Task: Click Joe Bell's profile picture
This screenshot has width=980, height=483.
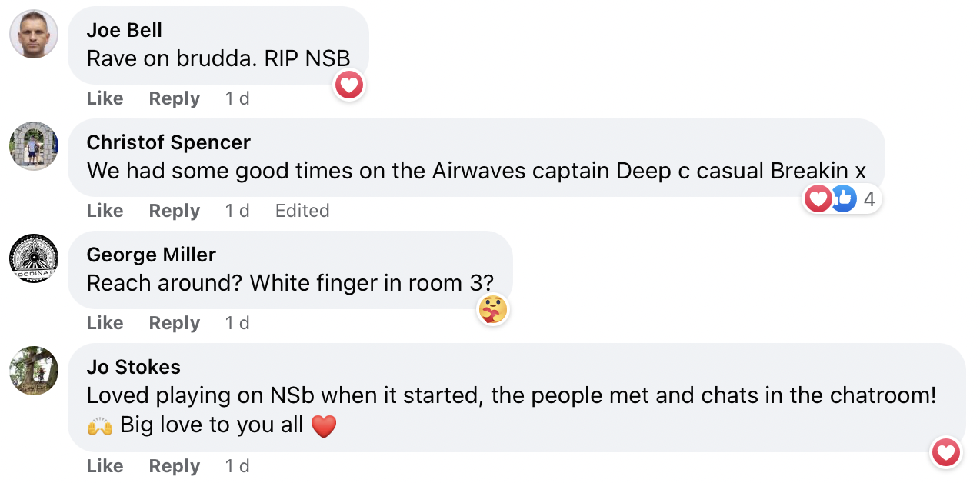Action: pyautogui.click(x=34, y=34)
